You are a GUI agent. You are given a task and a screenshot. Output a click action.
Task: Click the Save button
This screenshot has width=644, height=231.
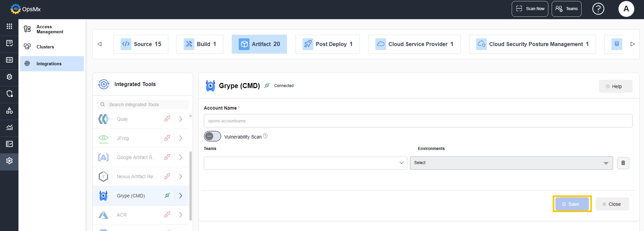(x=572, y=204)
